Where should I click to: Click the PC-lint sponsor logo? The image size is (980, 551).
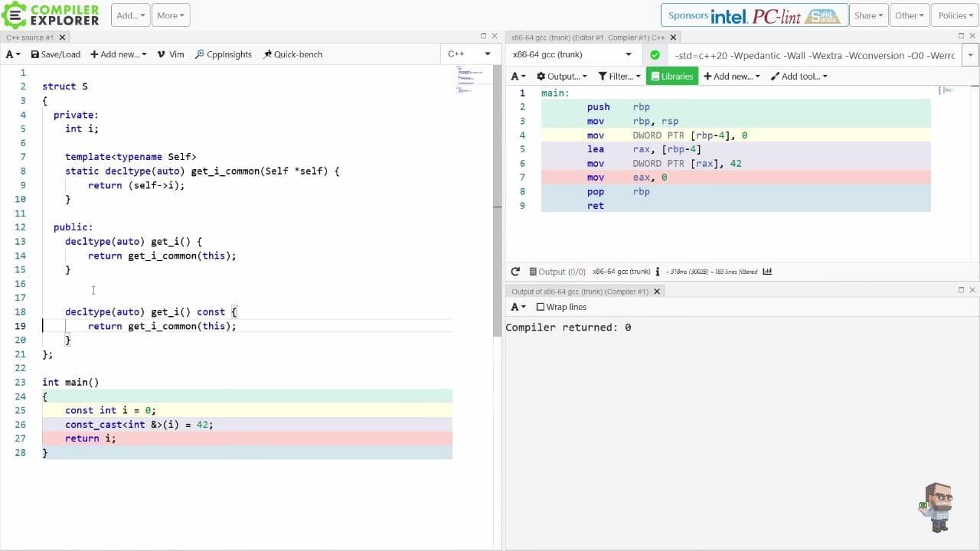[776, 16]
